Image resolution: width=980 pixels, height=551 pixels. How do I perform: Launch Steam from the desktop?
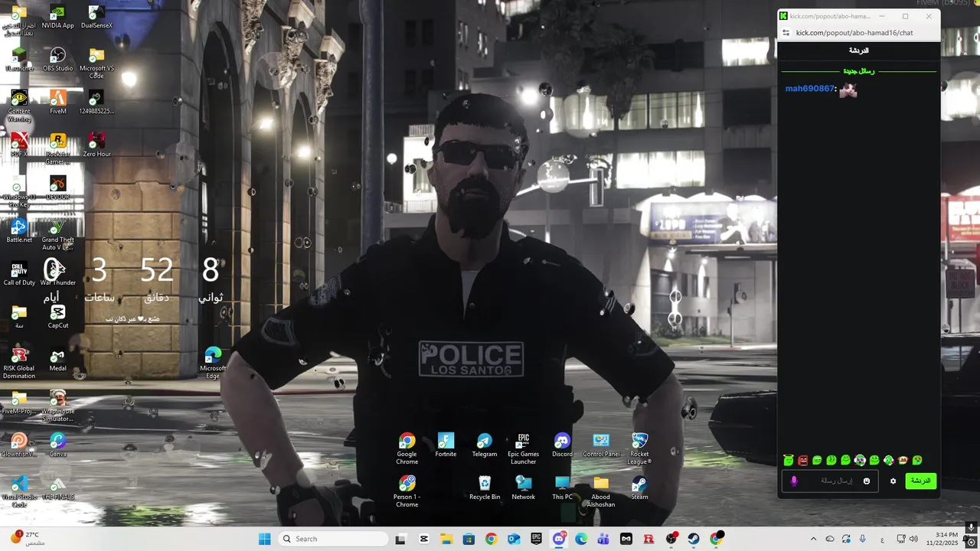pos(639,488)
